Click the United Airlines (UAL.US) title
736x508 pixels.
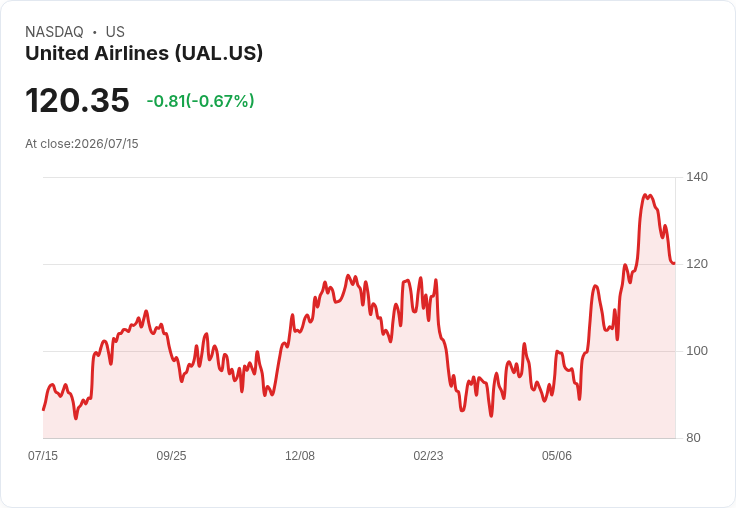pyautogui.click(x=144, y=53)
